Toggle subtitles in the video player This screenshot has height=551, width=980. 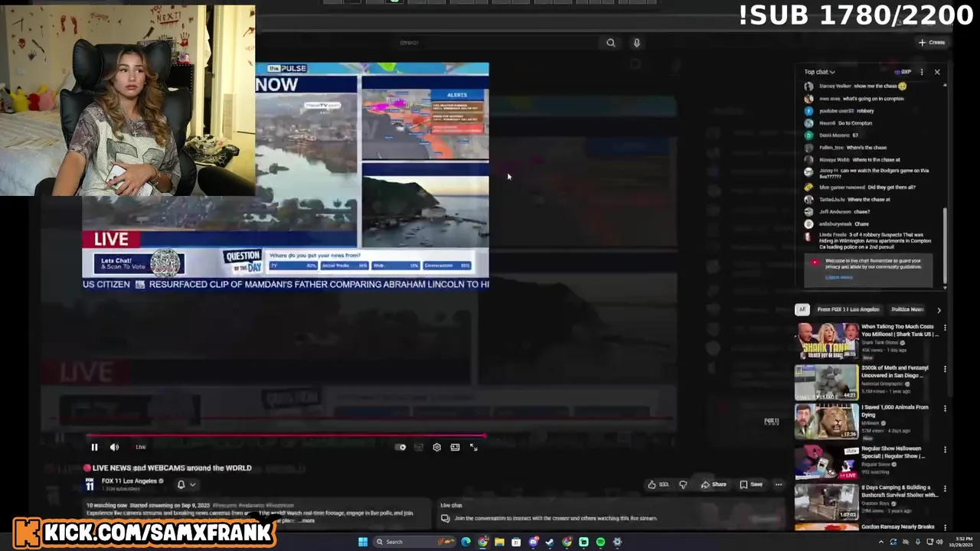coord(418,447)
